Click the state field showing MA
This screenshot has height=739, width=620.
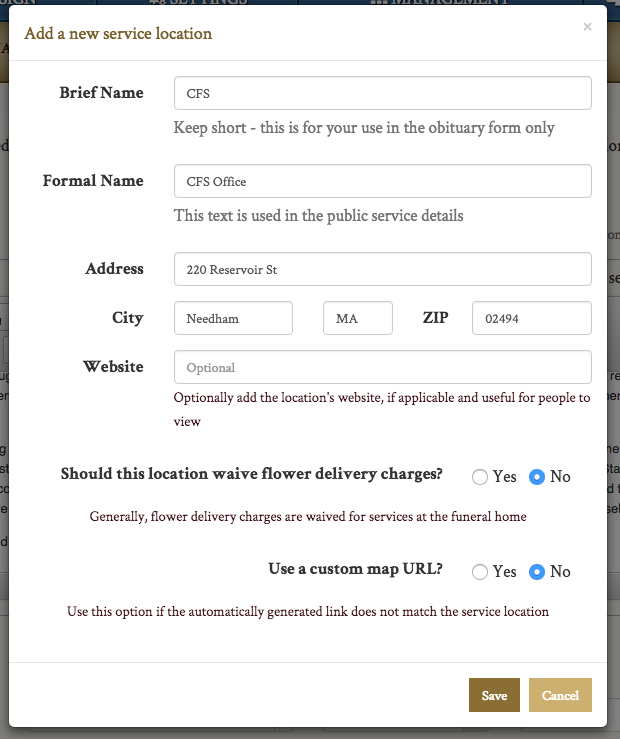[x=358, y=319]
